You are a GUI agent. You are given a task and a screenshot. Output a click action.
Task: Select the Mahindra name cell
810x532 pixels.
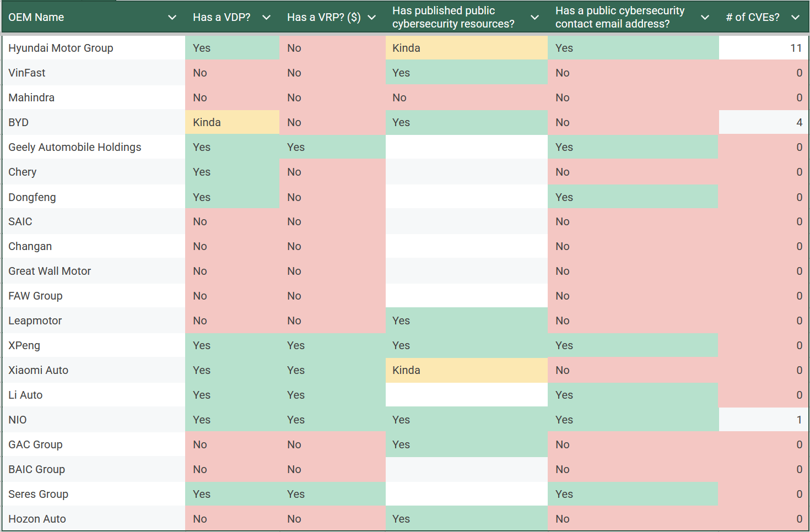tap(94, 97)
